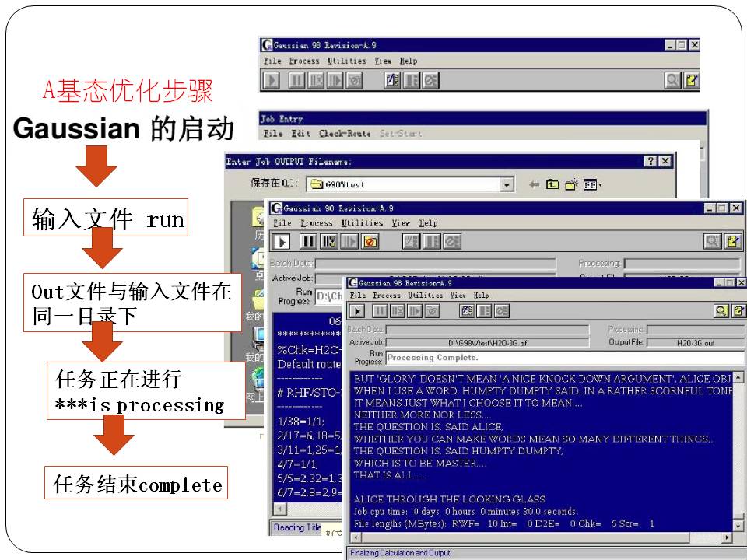Click Start icon in running-job Gaussian window
This screenshot has width=747, height=560.
click(x=281, y=241)
